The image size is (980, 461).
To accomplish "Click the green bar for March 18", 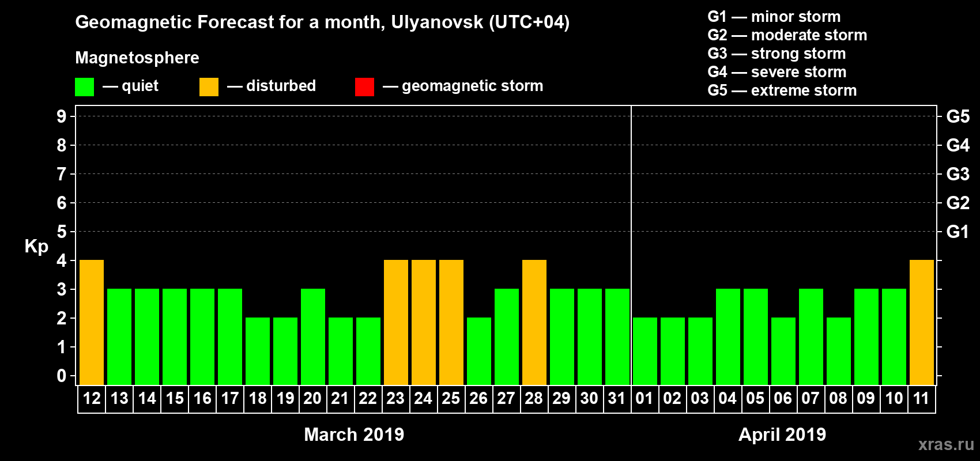I will 258,352.
